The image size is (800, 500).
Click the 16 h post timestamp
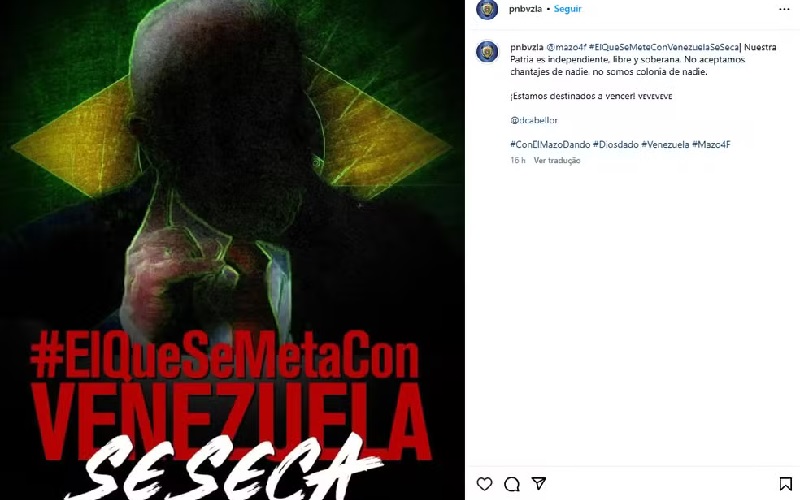517,160
